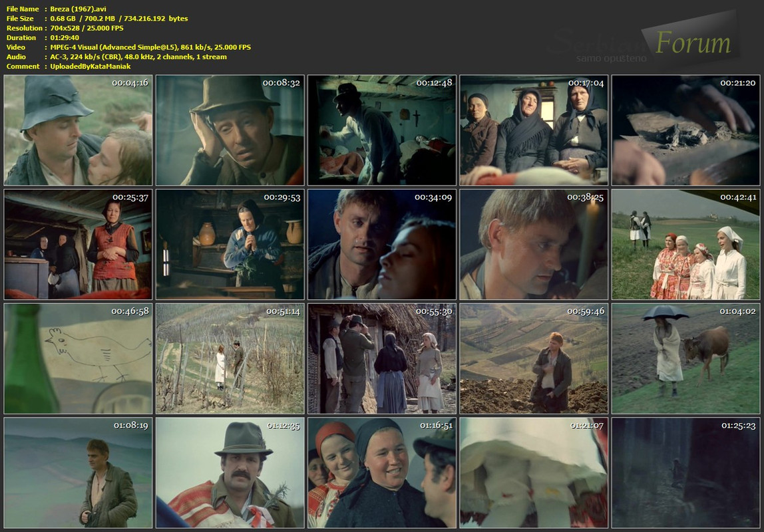Click the MPEG-4 Visual video codec line
This screenshot has width=764, height=532.
coord(150,47)
